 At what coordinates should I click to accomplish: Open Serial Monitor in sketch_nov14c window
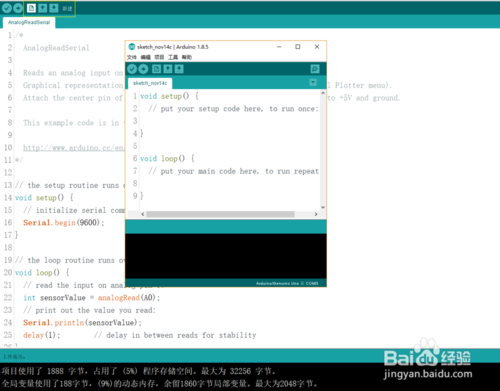315,69
